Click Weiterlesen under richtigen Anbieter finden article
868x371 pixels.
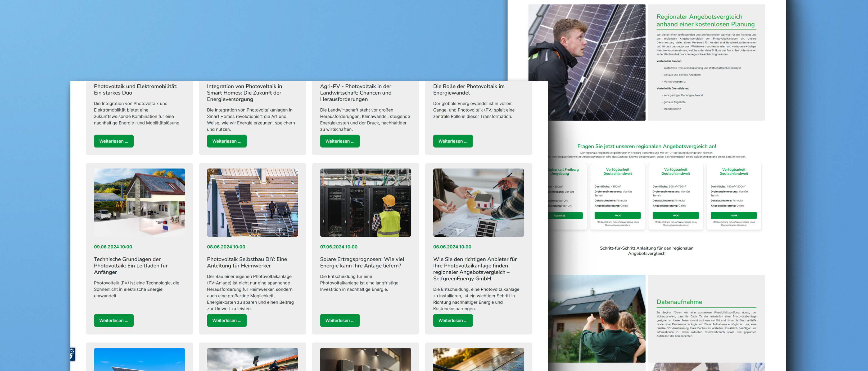(453, 320)
